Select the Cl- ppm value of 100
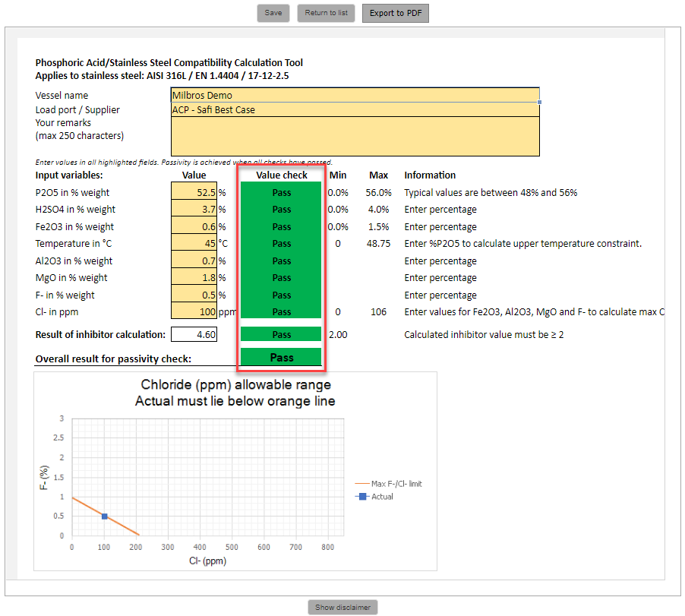Screen dimensions: 685x616 [194, 312]
